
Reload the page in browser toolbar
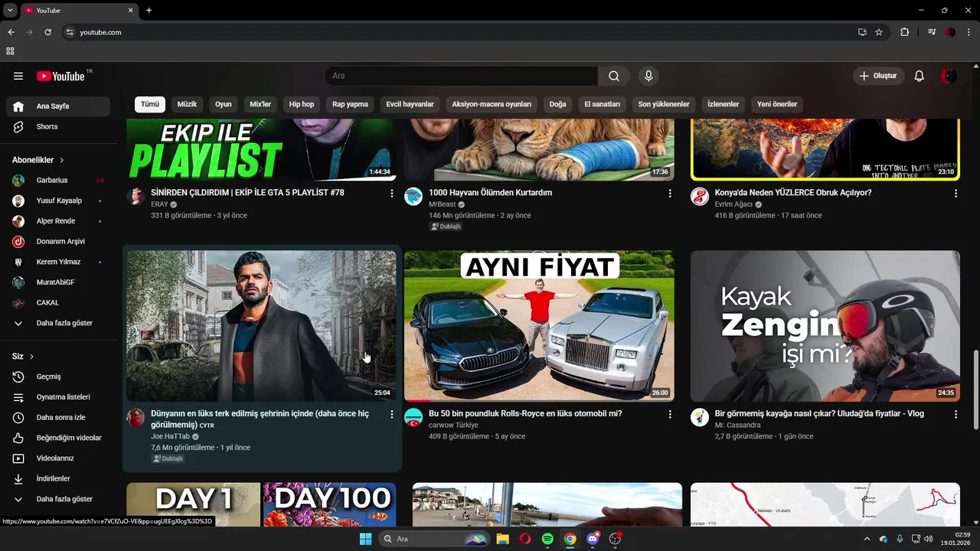[x=47, y=32]
